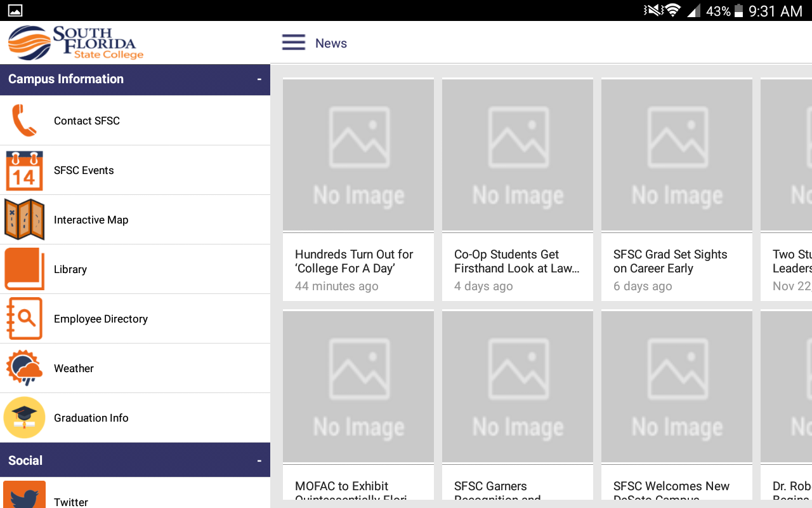Tap the Graduation Info cap icon
Viewport: 812px width, 508px height.
[x=24, y=418]
